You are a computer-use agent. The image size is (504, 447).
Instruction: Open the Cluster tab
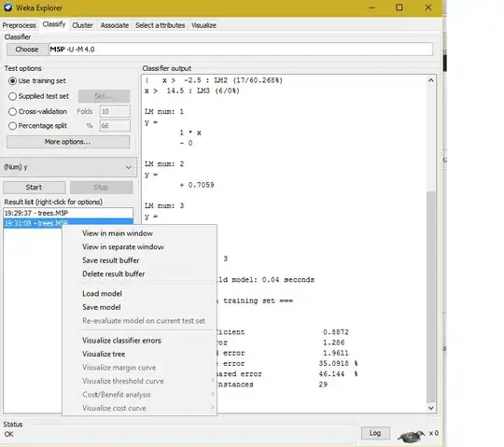coord(82,25)
